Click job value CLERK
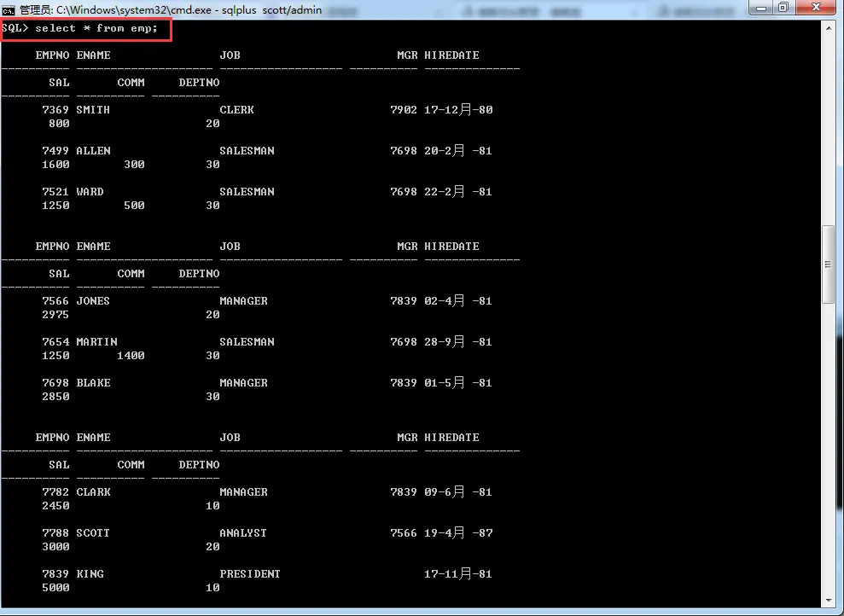 click(237, 110)
